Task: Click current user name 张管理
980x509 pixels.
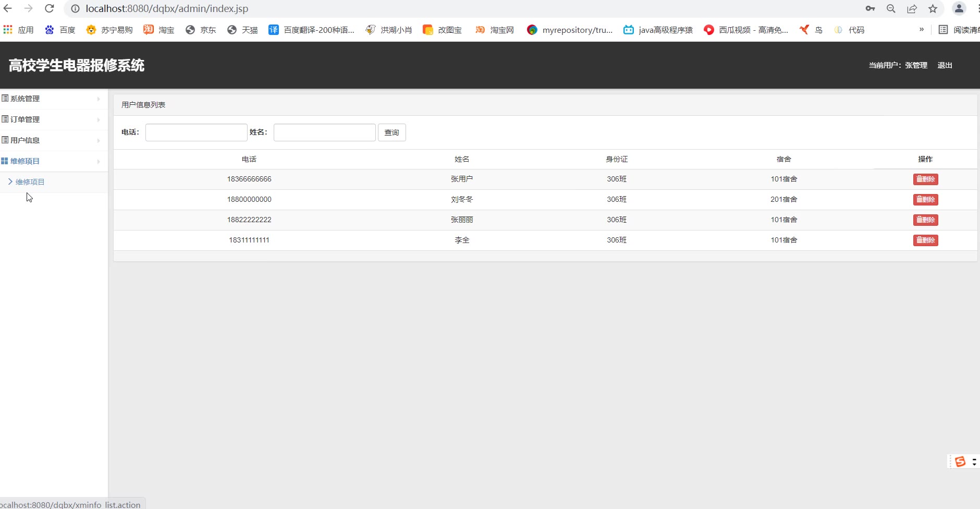Action: [x=916, y=65]
